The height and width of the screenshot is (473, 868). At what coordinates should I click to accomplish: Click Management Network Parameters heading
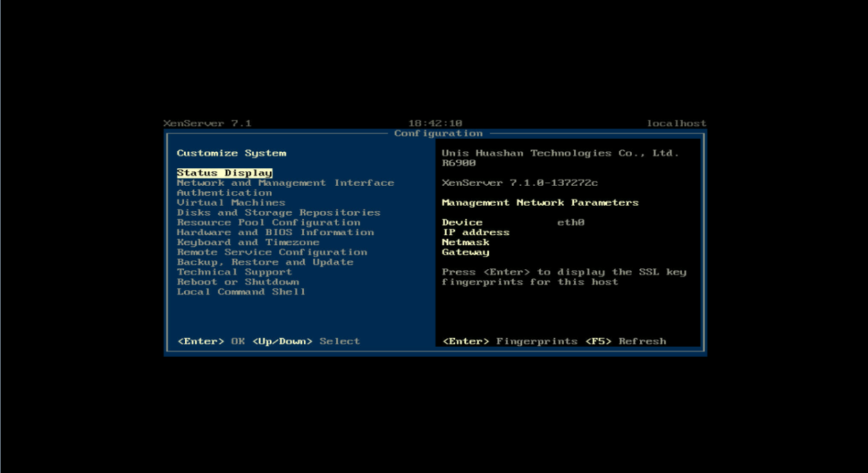[540, 203]
